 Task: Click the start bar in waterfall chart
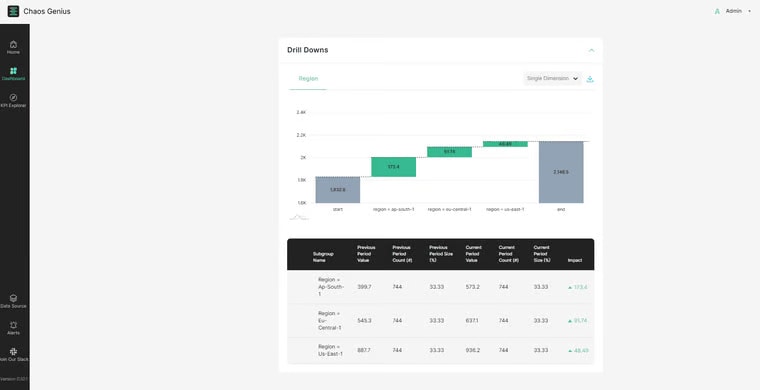pyautogui.click(x=338, y=190)
